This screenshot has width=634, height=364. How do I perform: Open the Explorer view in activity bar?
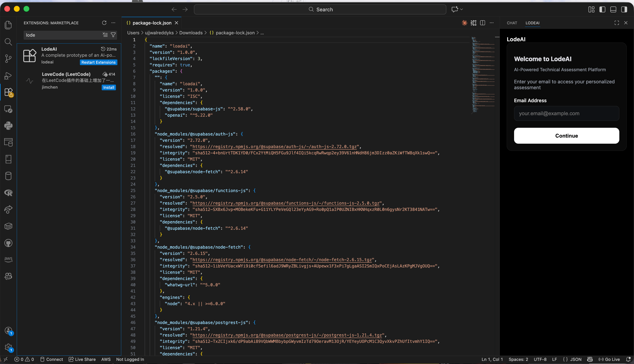(x=8, y=25)
